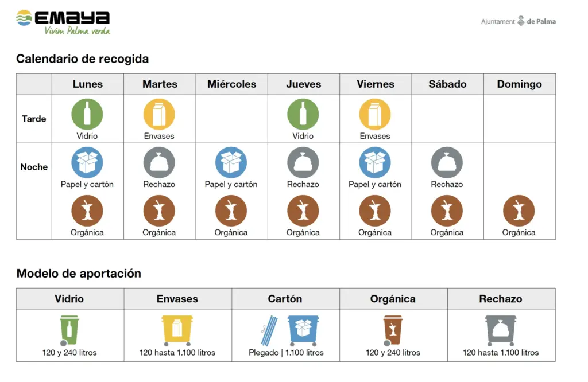Select the blue Cartón container icon
The image size is (588, 382).
click(x=303, y=329)
